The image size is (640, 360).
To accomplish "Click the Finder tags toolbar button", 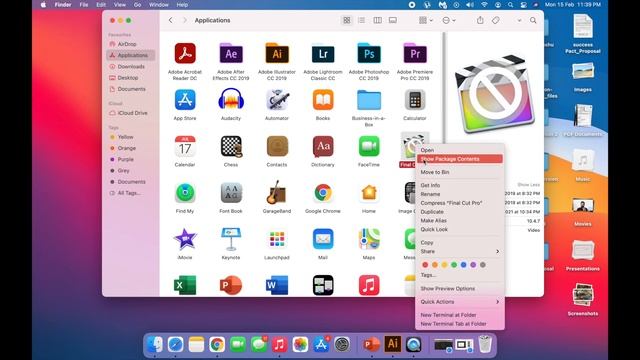I will pyautogui.click(x=496, y=20).
